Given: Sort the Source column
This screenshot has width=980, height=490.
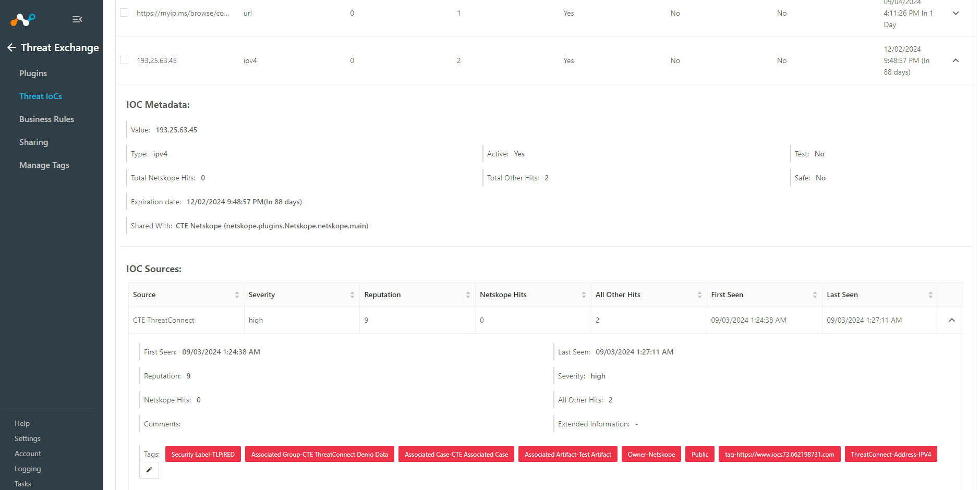Looking at the screenshot, I should 237,295.
